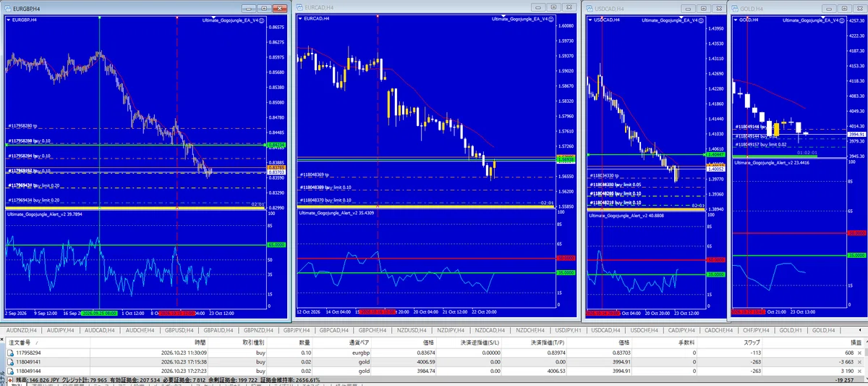The height and width of the screenshot is (386, 868).
Task: Switch to the AUDNZD,H4 chart tab
Action: pos(22,330)
